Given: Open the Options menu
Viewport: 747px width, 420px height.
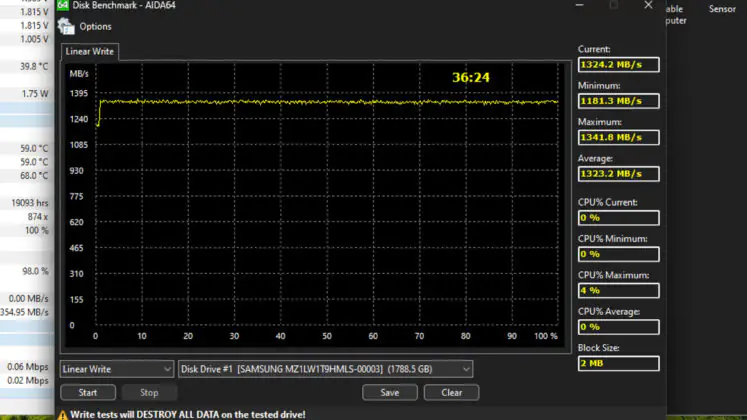Looking at the screenshot, I should [95, 27].
